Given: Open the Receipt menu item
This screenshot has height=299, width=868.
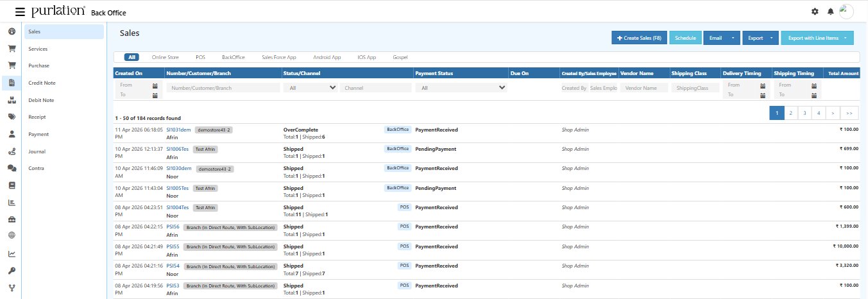Looking at the screenshot, I should click(64, 117).
